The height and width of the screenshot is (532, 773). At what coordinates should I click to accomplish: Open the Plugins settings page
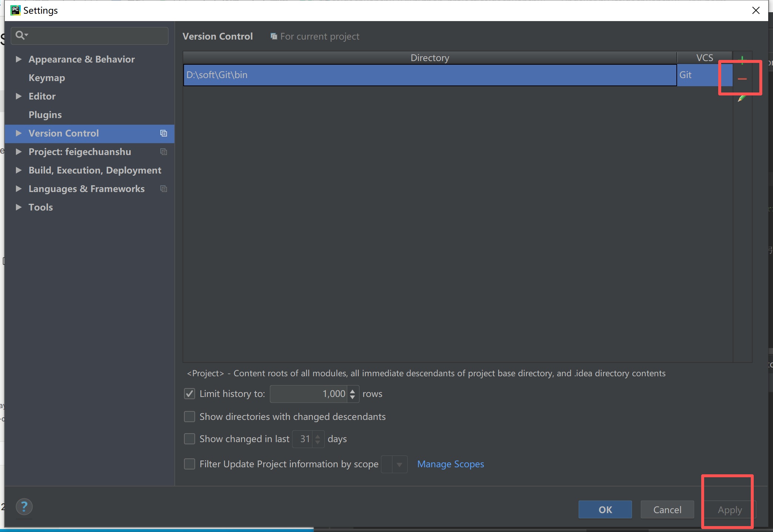point(45,115)
